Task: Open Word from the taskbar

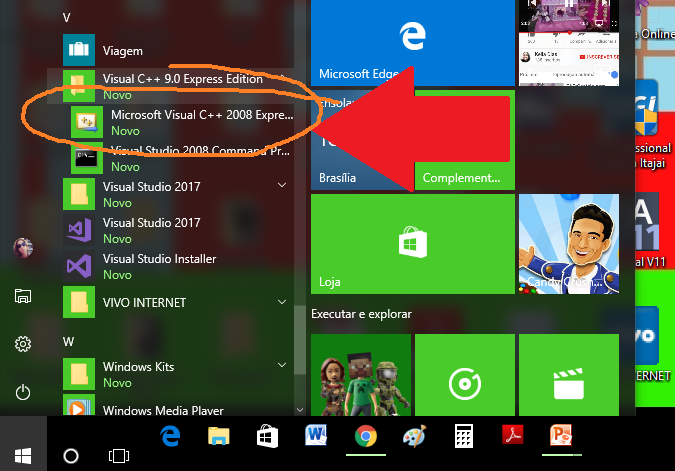Action: (x=317, y=437)
